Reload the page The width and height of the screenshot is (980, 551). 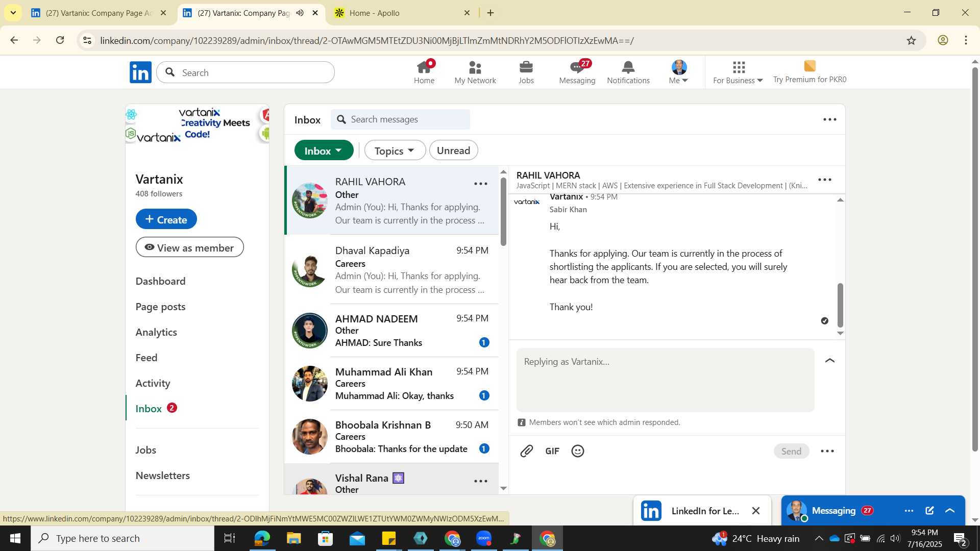click(60, 40)
